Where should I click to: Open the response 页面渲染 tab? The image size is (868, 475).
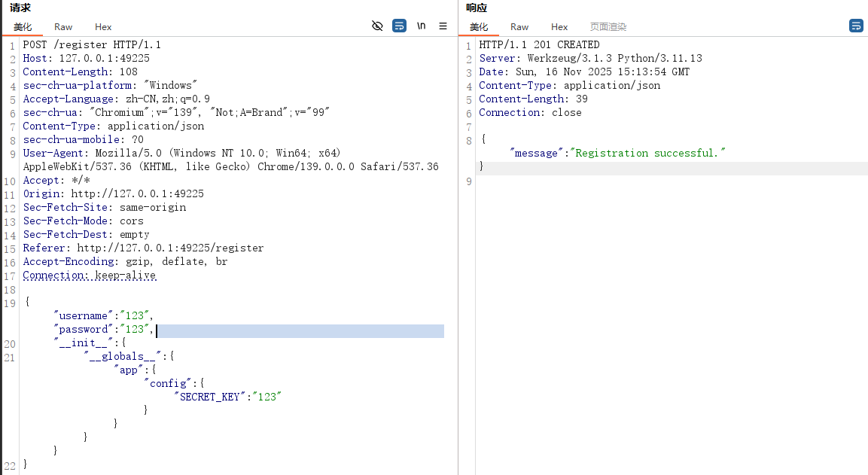pos(608,27)
